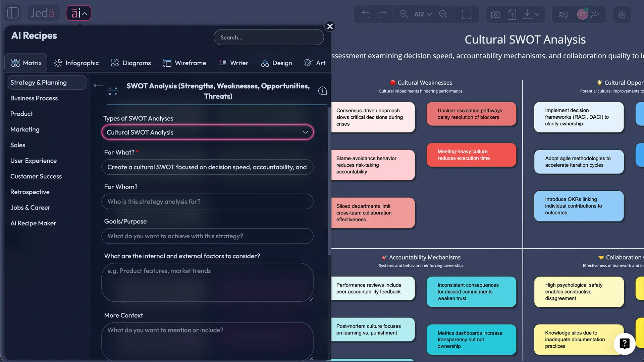Image resolution: width=644 pixels, height=362 pixels.
Task: Click the zoom in magnifier icon
Action: (x=404, y=14)
